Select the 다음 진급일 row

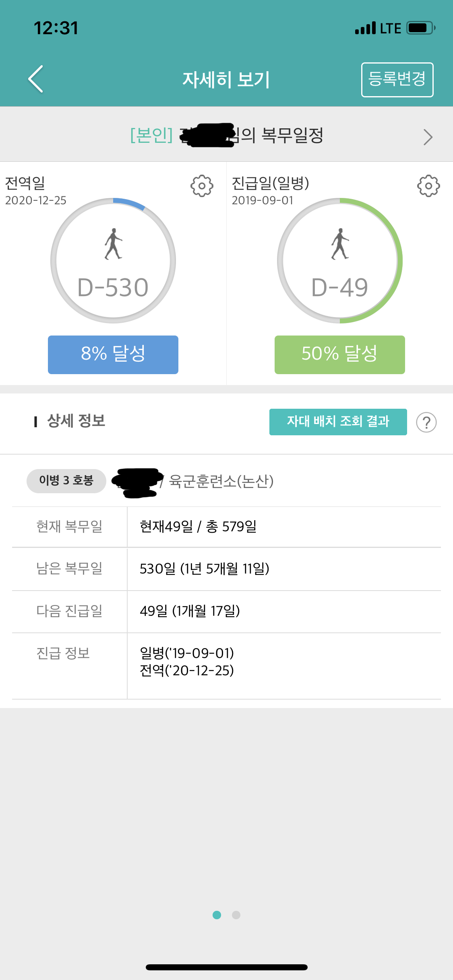[226, 611]
